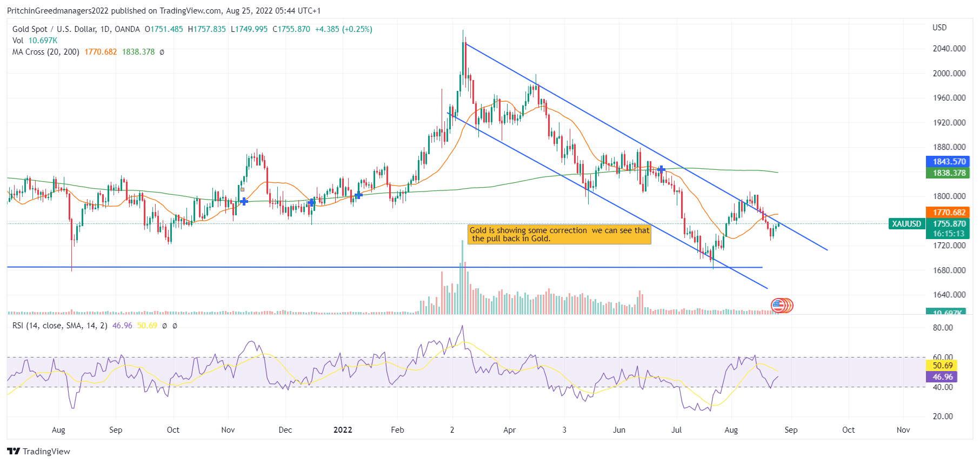Click the blue 1843.570 price tag
980x463 pixels.
(x=948, y=162)
